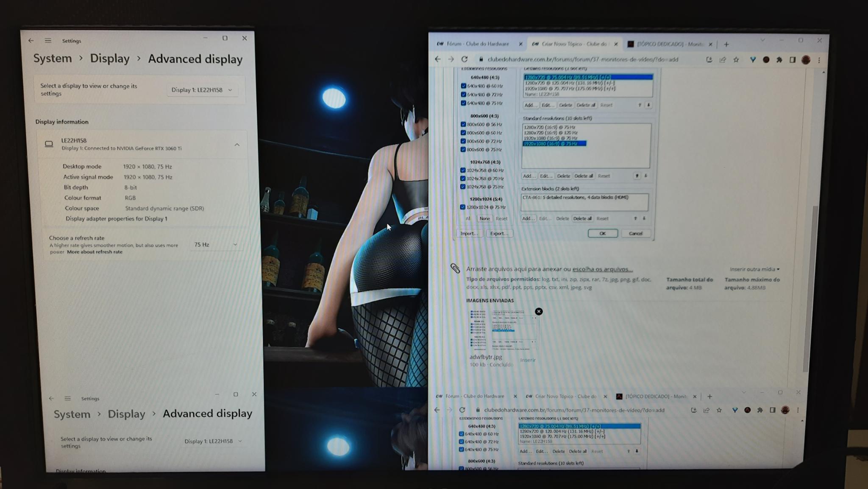Open upper 'Display 1: LE22H158' dropdown
This screenshot has width=868, height=489.
pos(202,90)
